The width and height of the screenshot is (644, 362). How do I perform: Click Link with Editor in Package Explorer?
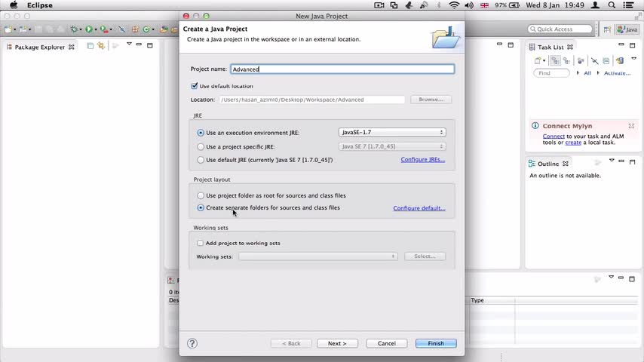pyautogui.click(x=101, y=46)
